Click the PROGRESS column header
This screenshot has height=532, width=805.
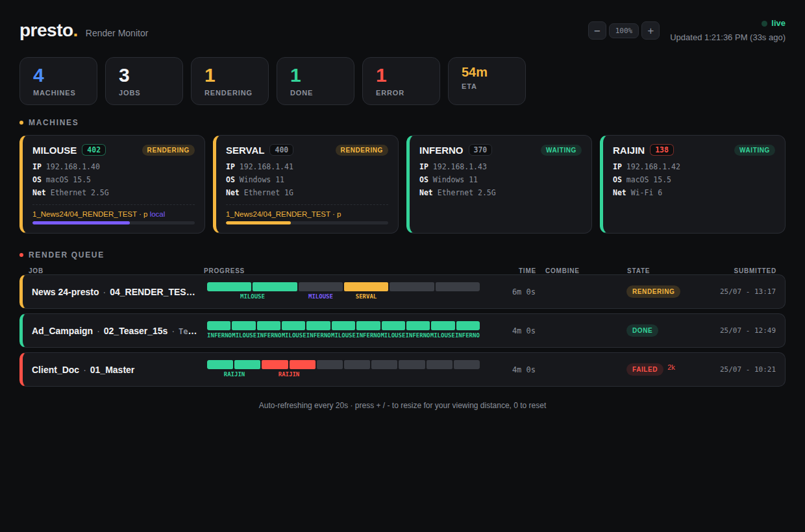[x=224, y=271]
